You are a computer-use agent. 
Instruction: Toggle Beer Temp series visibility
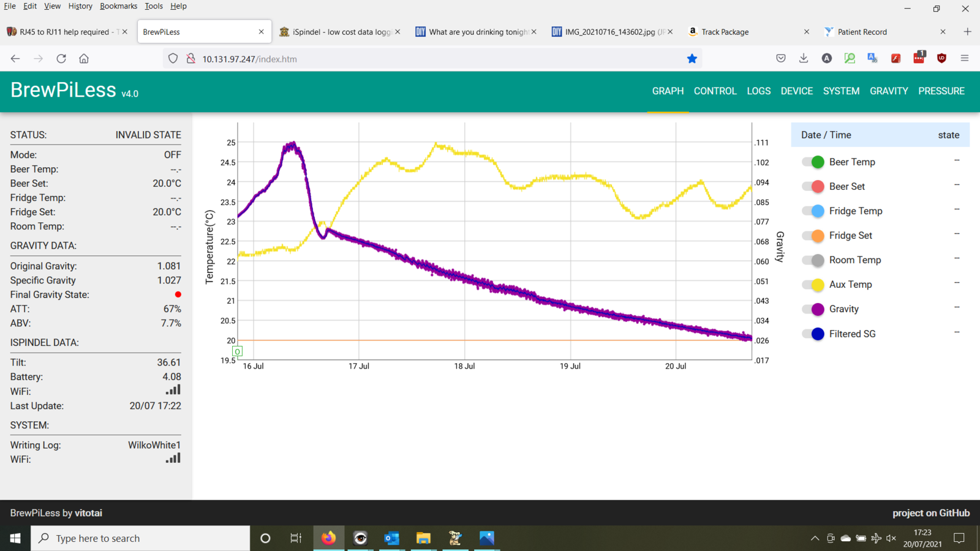pyautogui.click(x=813, y=162)
